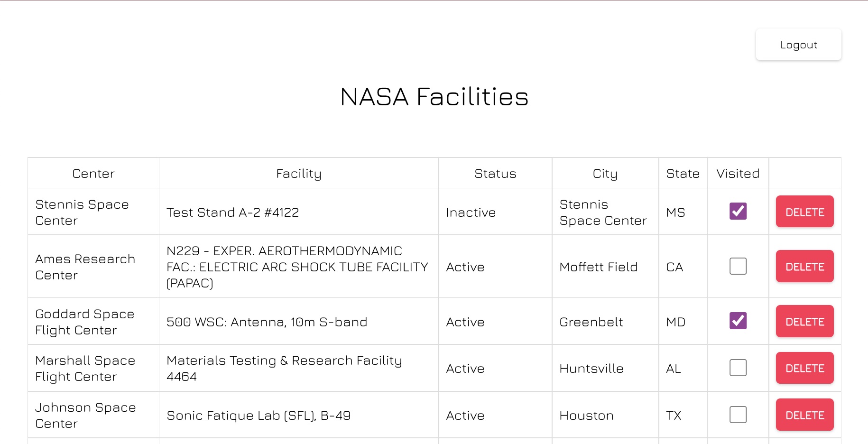Click the Facility column header
The image size is (868, 444).
pos(299,174)
